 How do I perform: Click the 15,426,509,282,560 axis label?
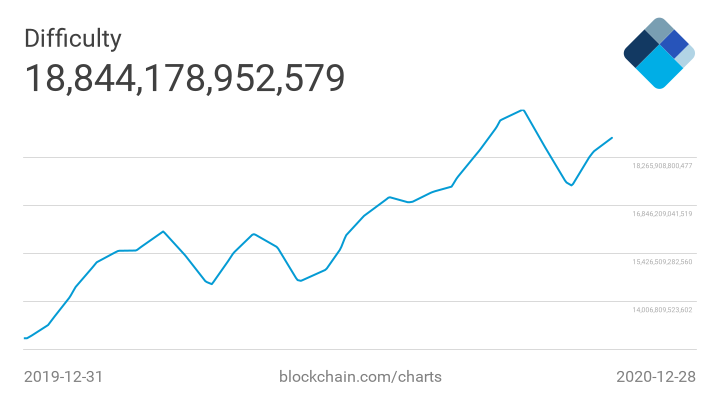[x=662, y=261]
